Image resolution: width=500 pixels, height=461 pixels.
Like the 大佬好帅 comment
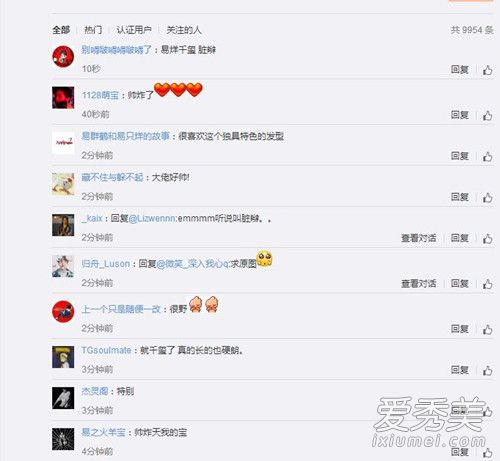tap(487, 198)
